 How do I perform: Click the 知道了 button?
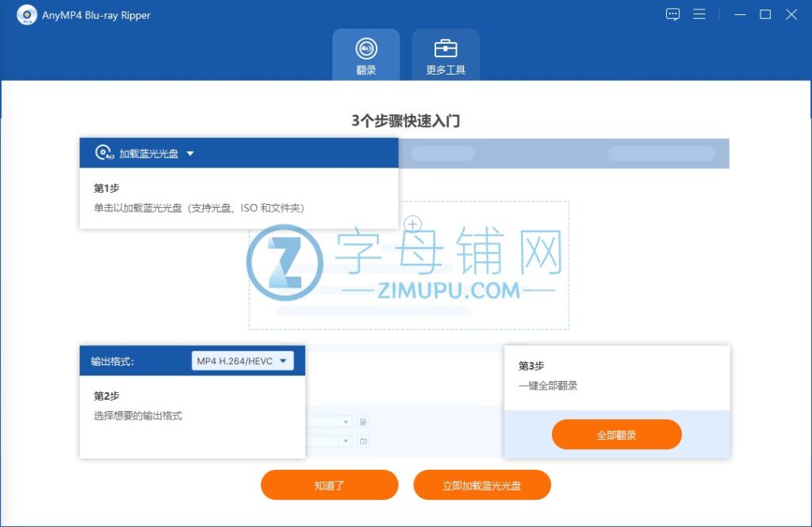click(x=329, y=485)
